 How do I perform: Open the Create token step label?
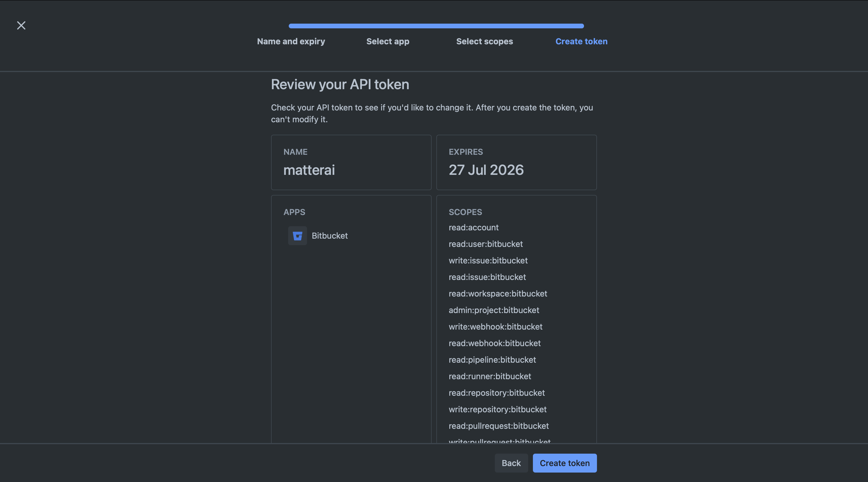click(581, 41)
